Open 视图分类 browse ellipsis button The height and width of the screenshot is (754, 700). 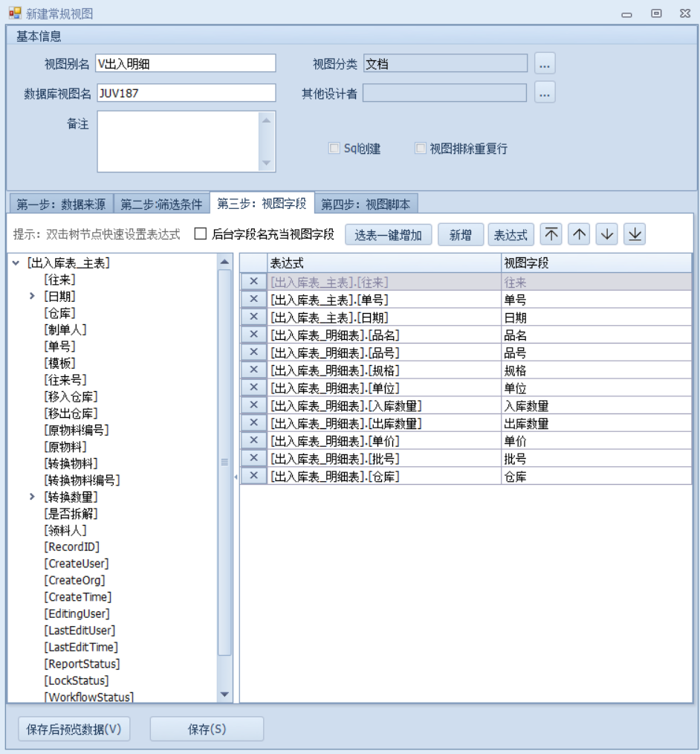pos(545,64)
